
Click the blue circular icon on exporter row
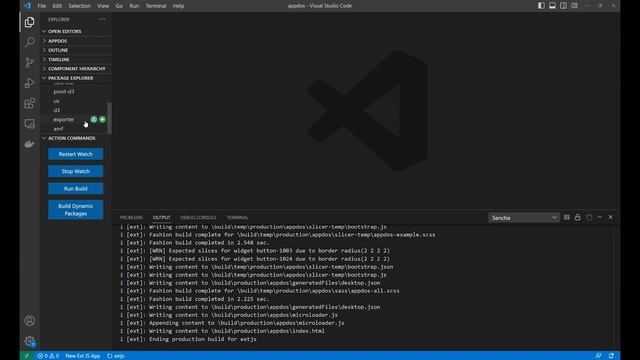[x=94, y=119]
